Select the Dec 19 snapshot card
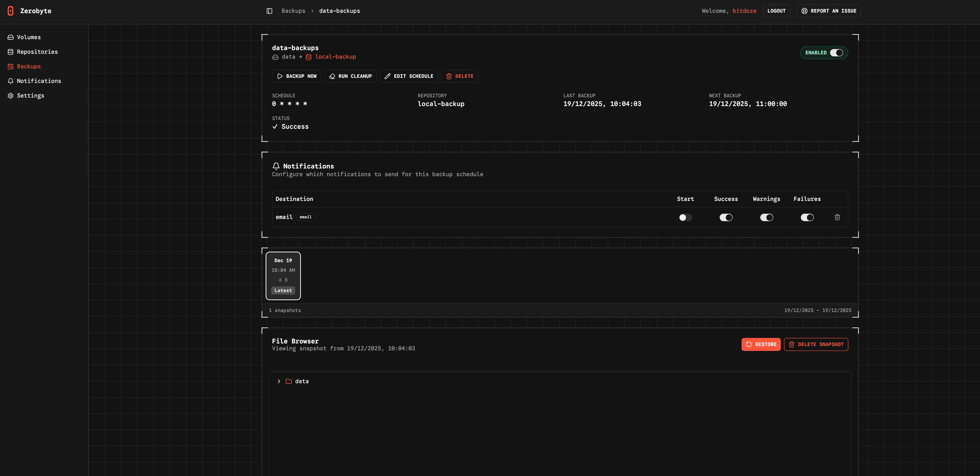980x476 pixels. pos(283,276)
